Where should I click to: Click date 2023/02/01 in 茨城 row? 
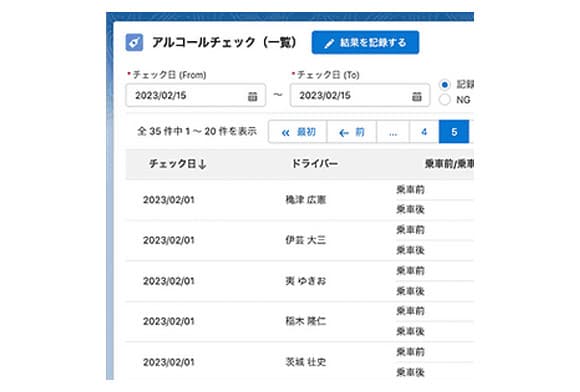tap(169, 362)
